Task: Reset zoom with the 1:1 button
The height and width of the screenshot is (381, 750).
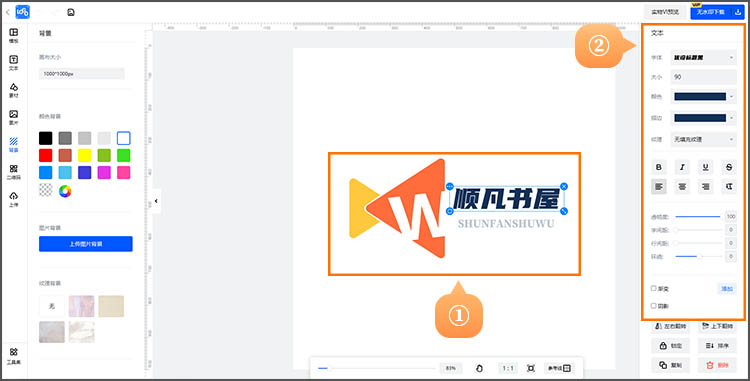Action: [x=508, y=368]
